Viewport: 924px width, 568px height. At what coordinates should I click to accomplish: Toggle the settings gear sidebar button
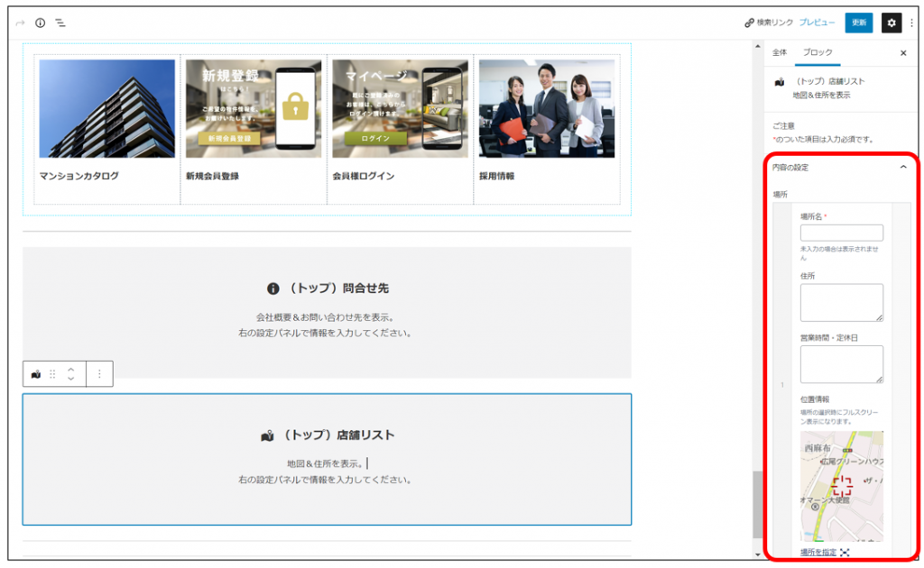(x=891, y=23)
